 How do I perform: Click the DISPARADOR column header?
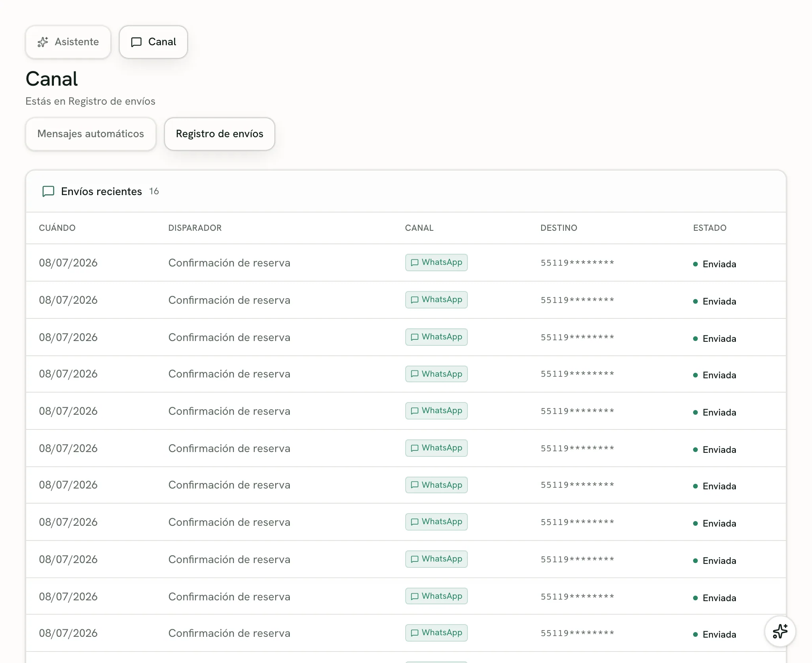[x=195, y=228]
